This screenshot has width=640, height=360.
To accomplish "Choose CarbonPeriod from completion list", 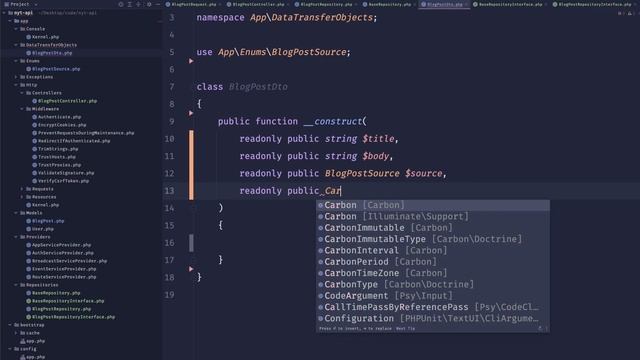I will coord(433,262).
